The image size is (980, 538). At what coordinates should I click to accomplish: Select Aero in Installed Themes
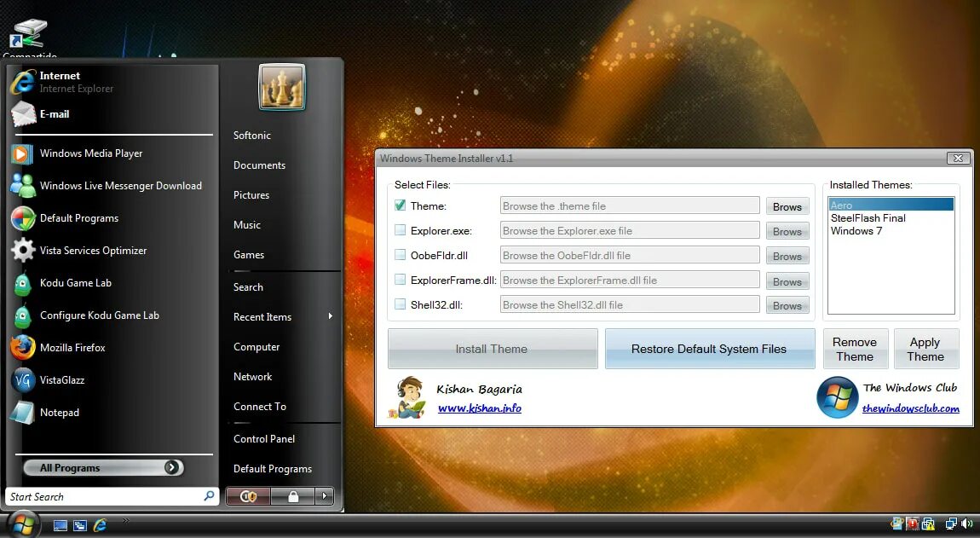click(891, 205)
